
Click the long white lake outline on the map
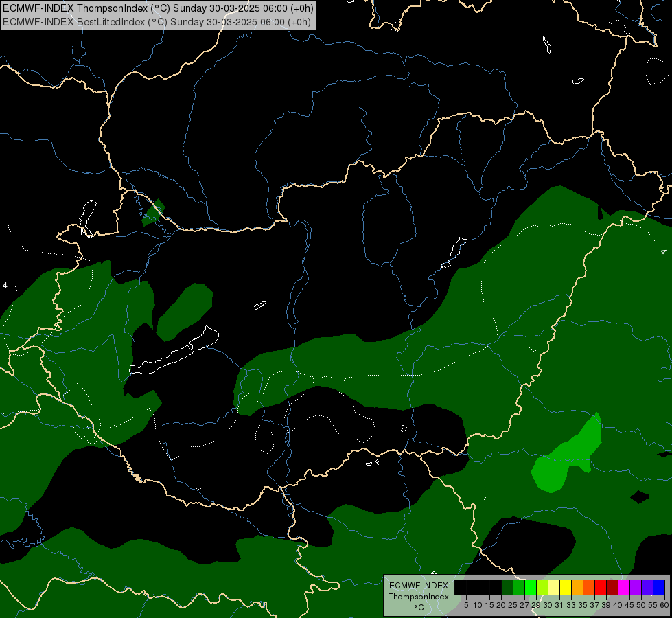(x=174, y=351)
